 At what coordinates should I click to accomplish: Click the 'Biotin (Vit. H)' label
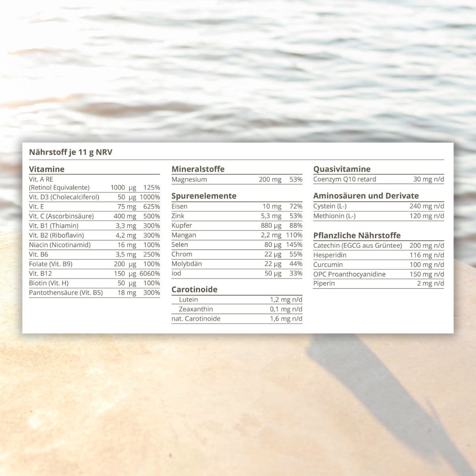point(49,283)
